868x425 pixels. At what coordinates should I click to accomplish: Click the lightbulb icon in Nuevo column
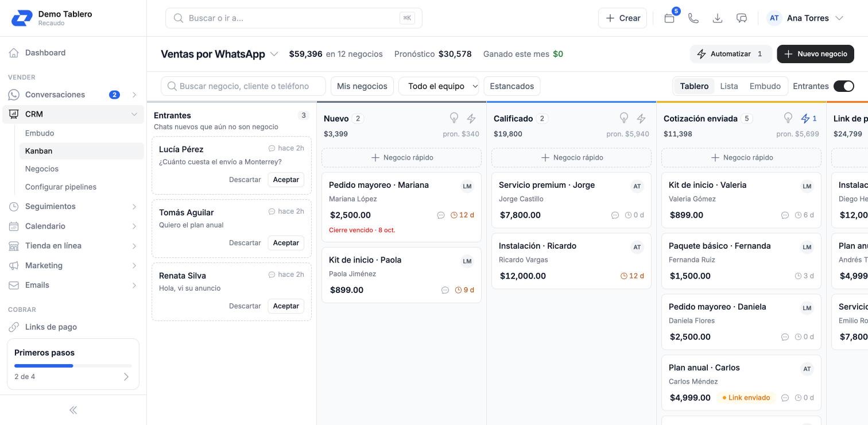click(x=454, y=118)
